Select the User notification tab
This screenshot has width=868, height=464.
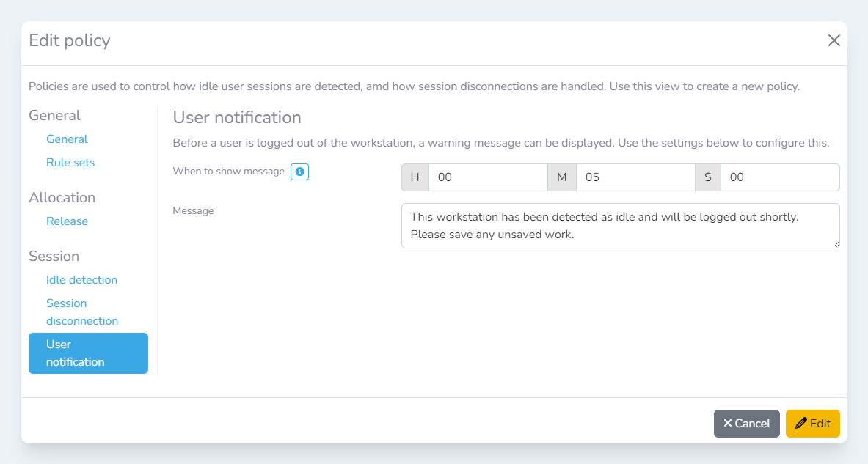tap(88, 353)
